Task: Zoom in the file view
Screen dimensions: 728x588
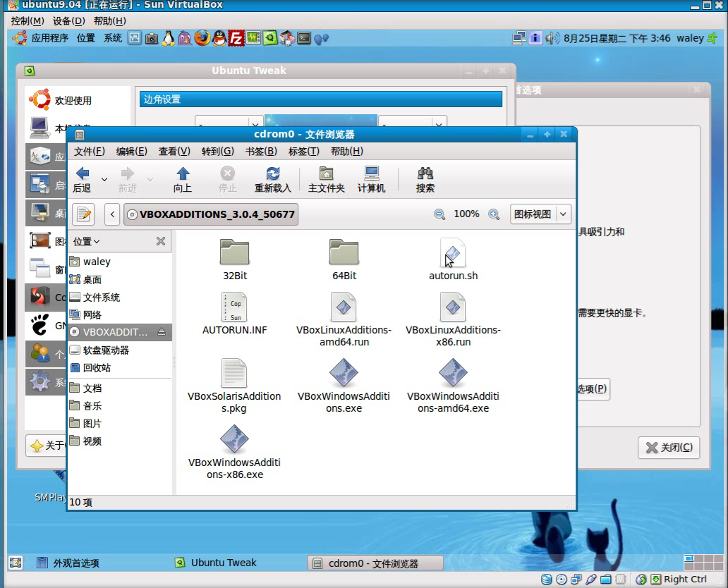Action: pyautogui.click(x=494, y=214)
